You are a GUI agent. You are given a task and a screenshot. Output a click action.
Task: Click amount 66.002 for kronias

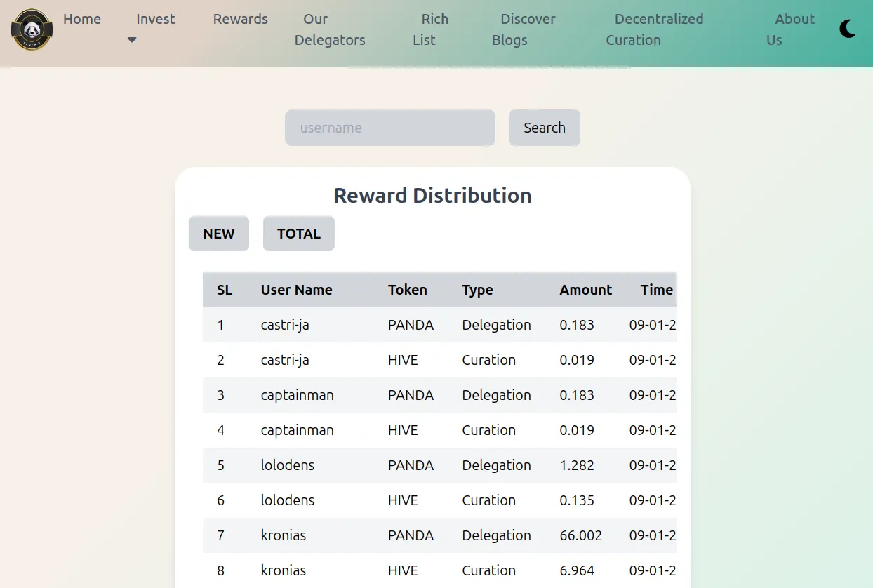click(581, 535)
